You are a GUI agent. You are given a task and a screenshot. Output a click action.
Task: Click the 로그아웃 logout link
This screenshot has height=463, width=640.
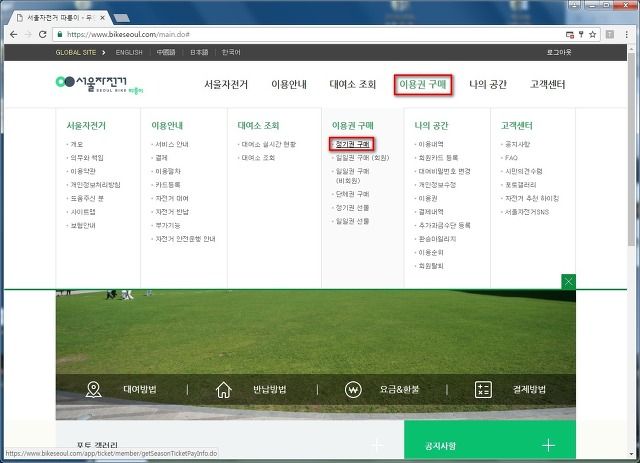click(559, 52)
